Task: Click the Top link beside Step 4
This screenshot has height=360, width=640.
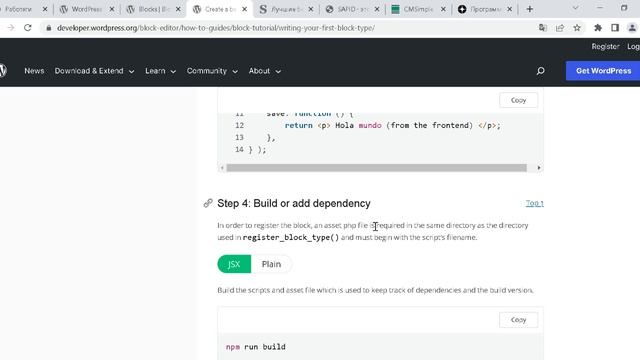Action: click(x=534, y=203)
